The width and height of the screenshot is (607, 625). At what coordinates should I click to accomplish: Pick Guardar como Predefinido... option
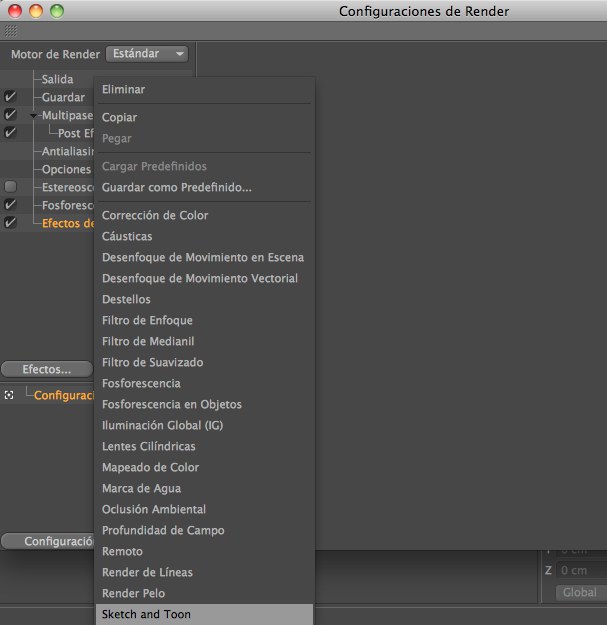click(x=176, y=187)
